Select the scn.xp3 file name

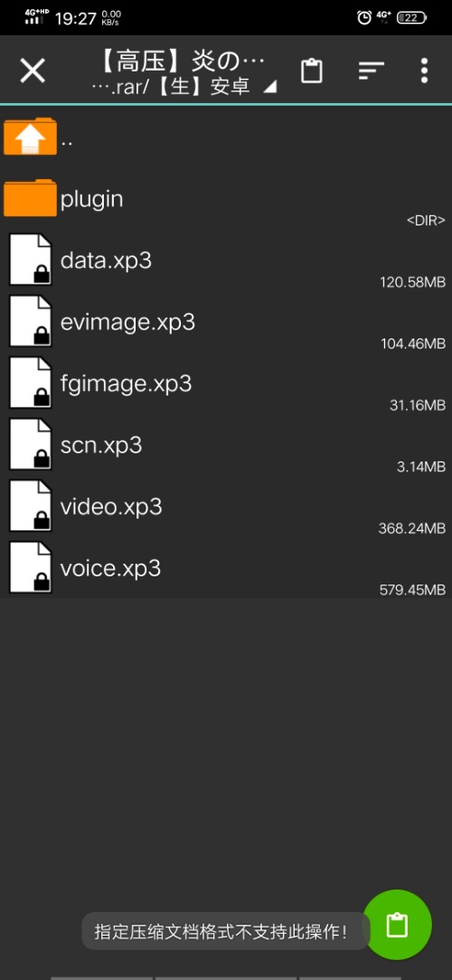point(101,445)
